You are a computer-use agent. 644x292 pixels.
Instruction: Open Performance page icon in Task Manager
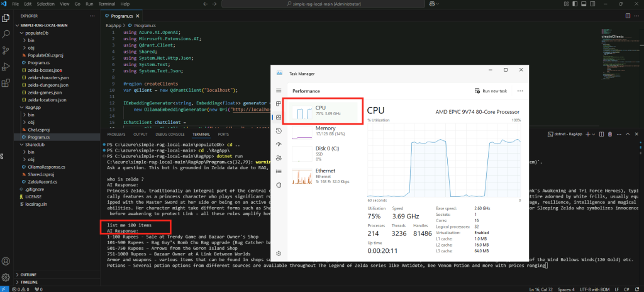279,118
